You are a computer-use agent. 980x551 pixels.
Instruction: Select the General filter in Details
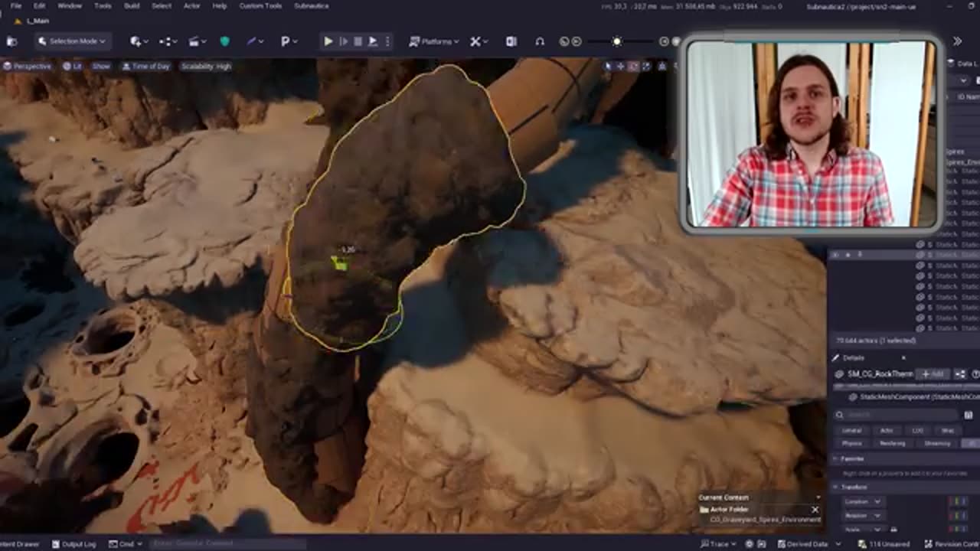pyautogui.click(x=852, y=431)
